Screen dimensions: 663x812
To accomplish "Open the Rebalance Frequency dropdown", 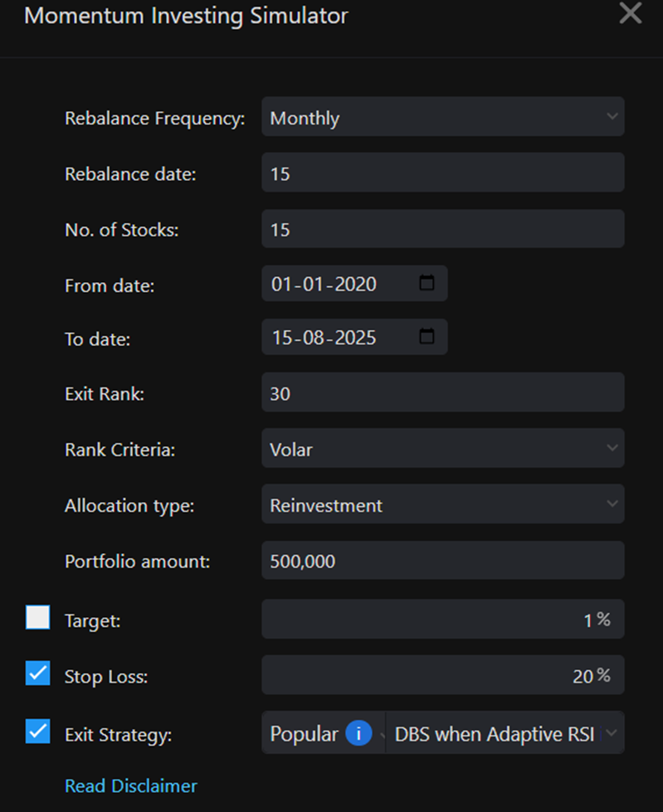I will [x=442, y=117].
